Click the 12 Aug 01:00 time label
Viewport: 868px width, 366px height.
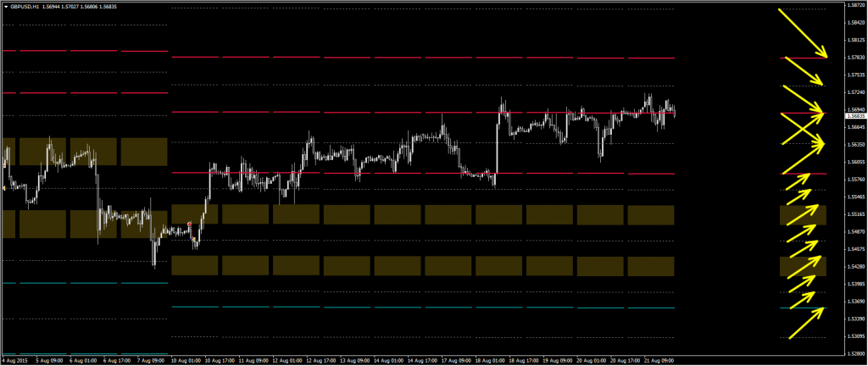tap(287, 360)
